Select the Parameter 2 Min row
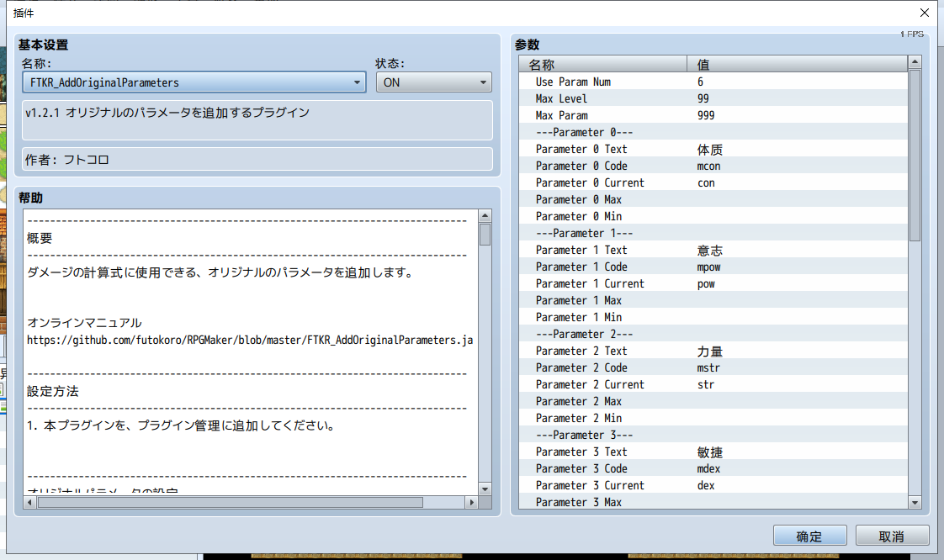Image resolution: width=944 pixels, height=560 pixels. pyautogui.click(x=713, y=419)
